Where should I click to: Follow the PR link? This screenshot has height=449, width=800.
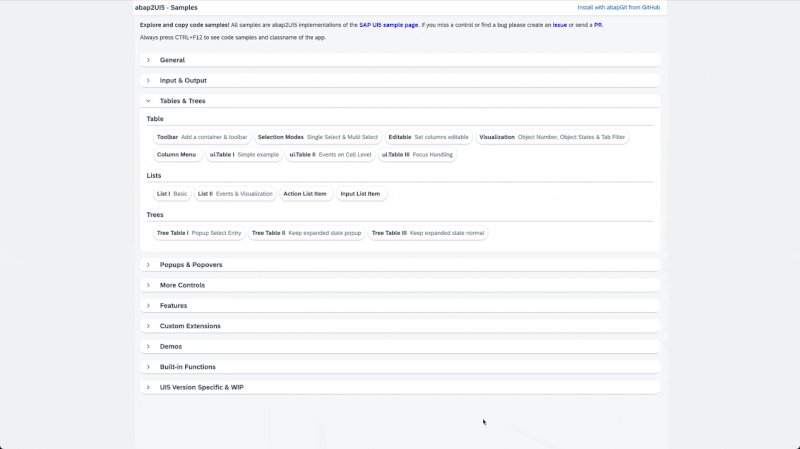point(598,25)
